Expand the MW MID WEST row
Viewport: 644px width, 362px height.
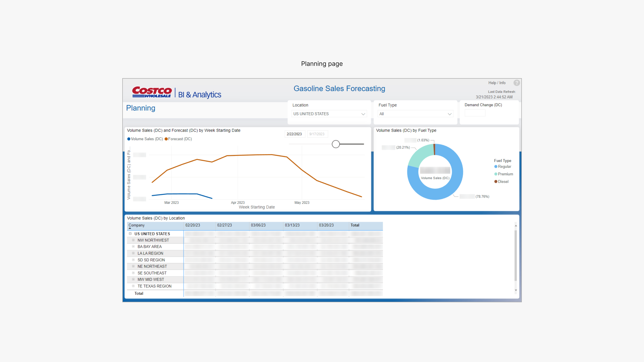click(133, 279)
